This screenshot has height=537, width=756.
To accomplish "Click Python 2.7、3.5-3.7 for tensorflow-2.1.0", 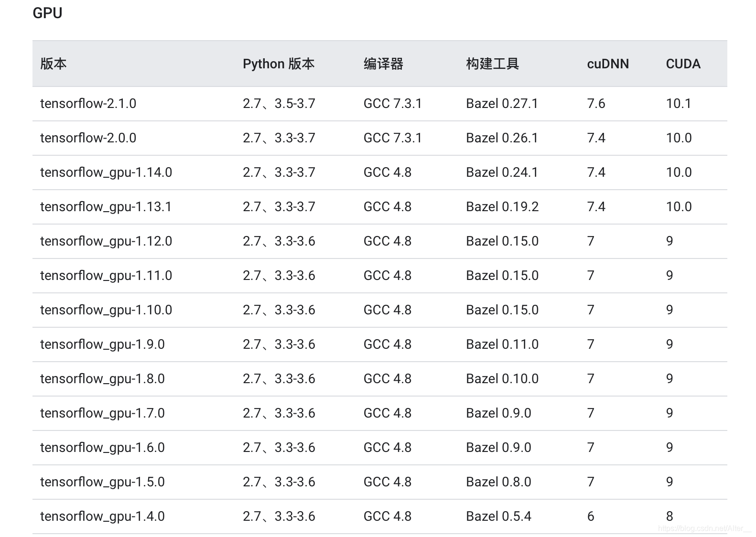I will pos(279,104).
